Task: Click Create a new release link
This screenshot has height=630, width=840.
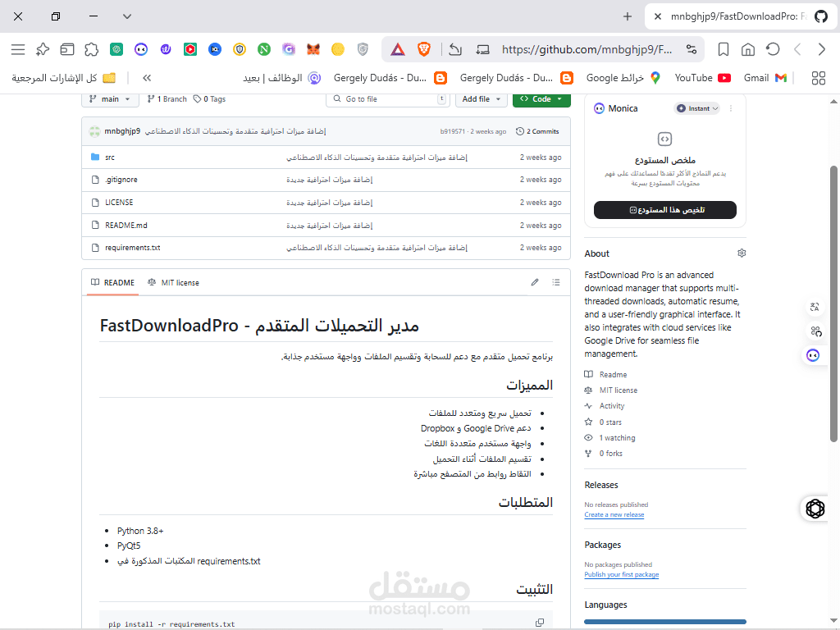Action: tap(614, 514)
